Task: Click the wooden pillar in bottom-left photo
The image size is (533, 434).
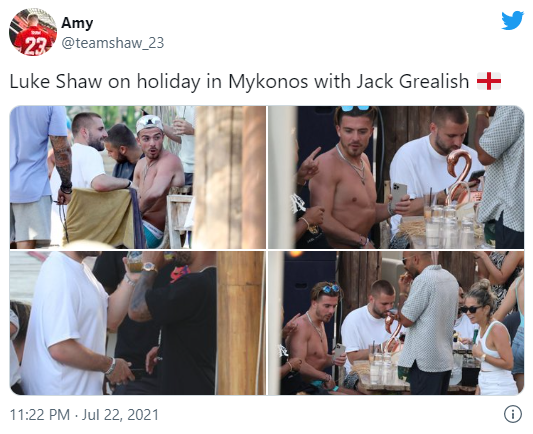Action: [x=240, y=323]
